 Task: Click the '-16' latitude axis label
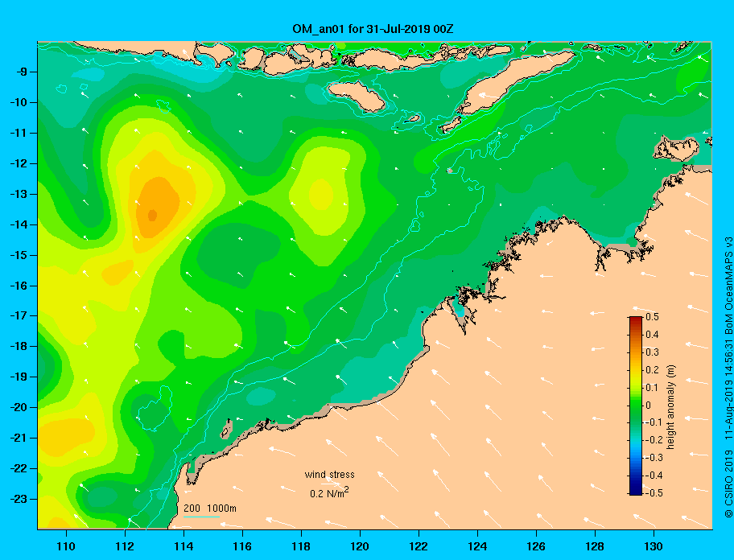pos(19,286)
